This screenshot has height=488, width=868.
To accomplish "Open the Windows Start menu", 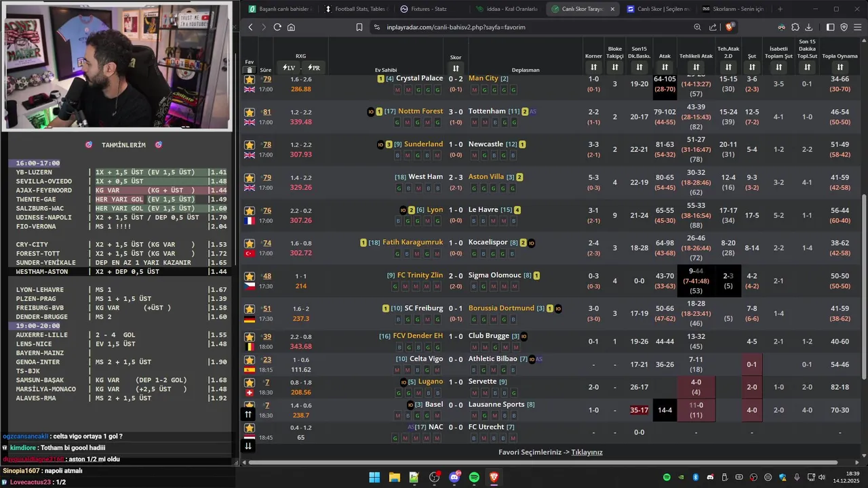I will click(x=374, y=477).
